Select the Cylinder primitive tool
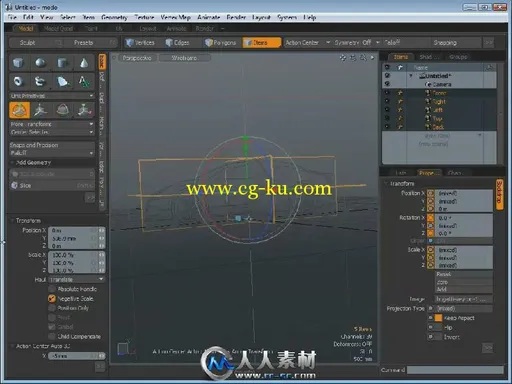The width and height of the screenshot is (512, 384). point(62,63)
